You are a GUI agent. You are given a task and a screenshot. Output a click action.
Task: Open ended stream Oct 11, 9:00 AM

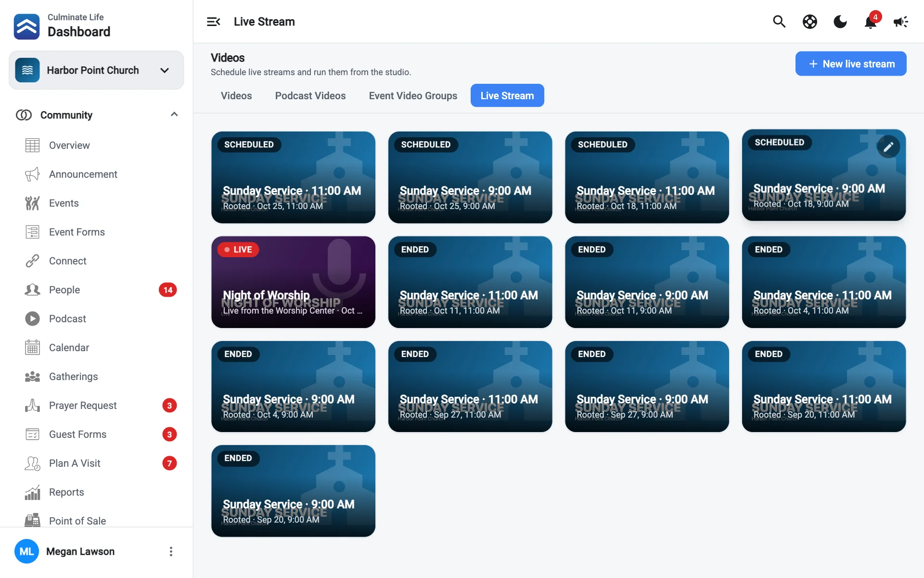click(x=647, y=282)
